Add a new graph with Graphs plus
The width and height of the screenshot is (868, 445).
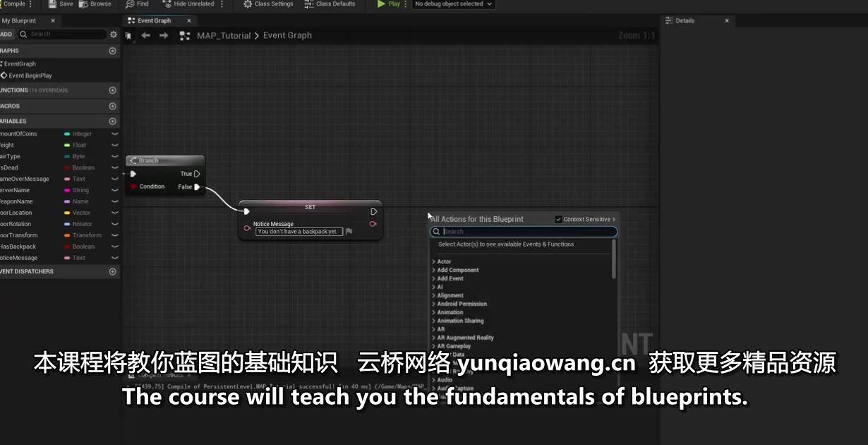click(x=112, y=51)
